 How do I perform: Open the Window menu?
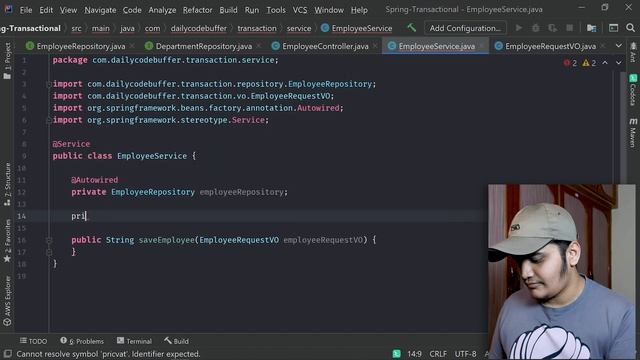[x=329, y=10]
